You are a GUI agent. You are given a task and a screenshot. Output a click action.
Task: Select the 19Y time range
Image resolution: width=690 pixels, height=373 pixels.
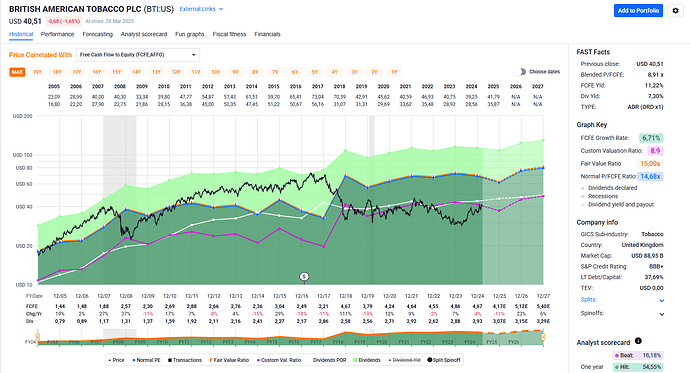tap(37, 72)
